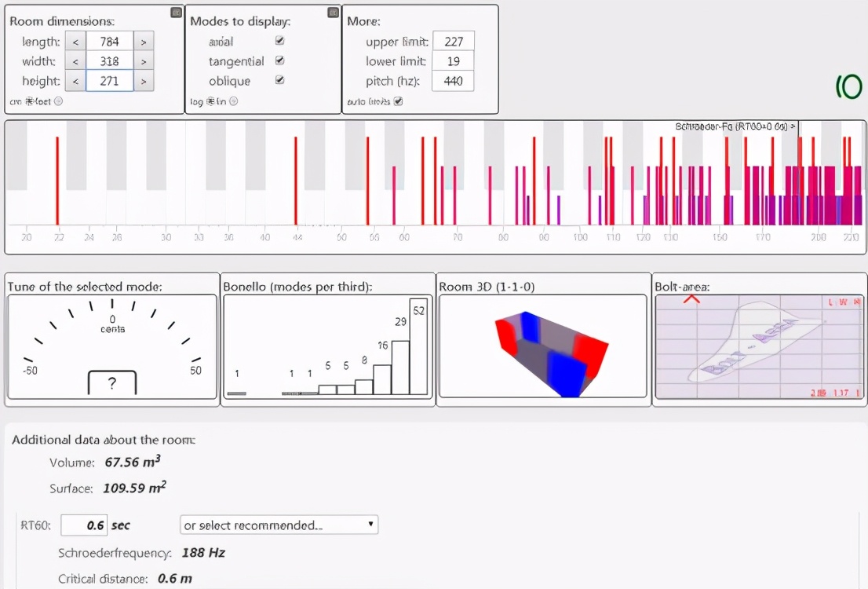Disable tangential modes display
Viewport: 868px width, 589px height.
[280, 60]
